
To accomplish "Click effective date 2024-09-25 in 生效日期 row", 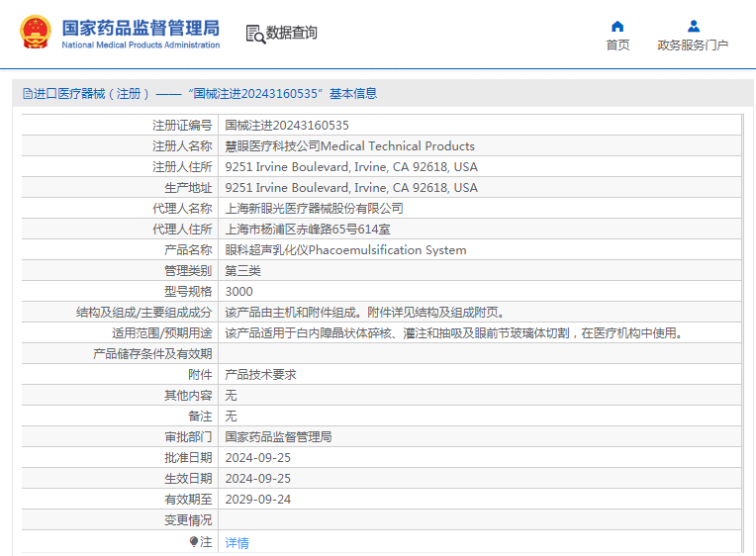I will tap(258, 478).
